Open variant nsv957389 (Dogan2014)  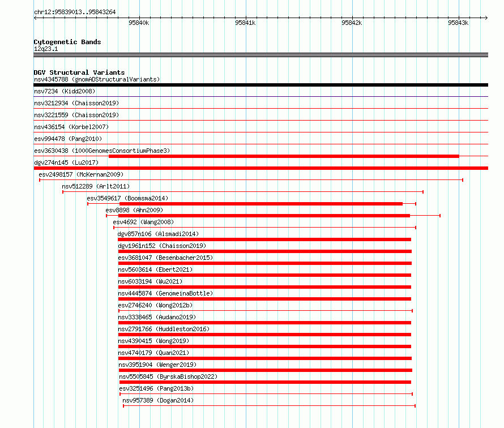click(x=158, y=400)
